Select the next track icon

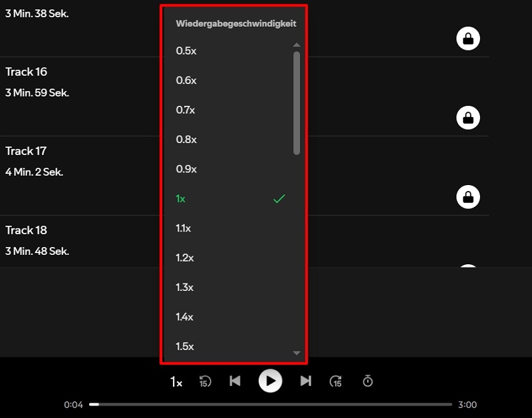[305, 381]
